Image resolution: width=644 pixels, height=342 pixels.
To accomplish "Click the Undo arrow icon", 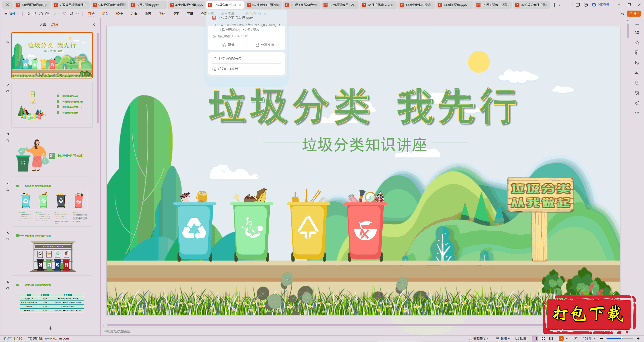I will 54,14.
